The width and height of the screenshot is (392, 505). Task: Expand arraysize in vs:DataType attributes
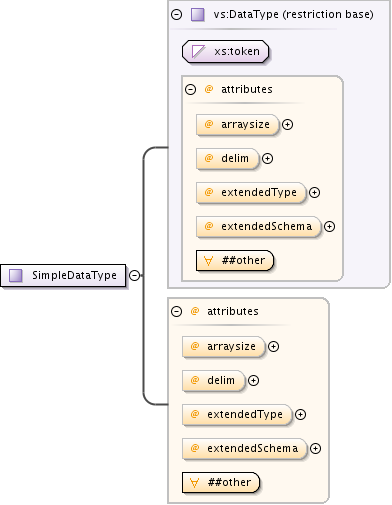coord(287,125)
